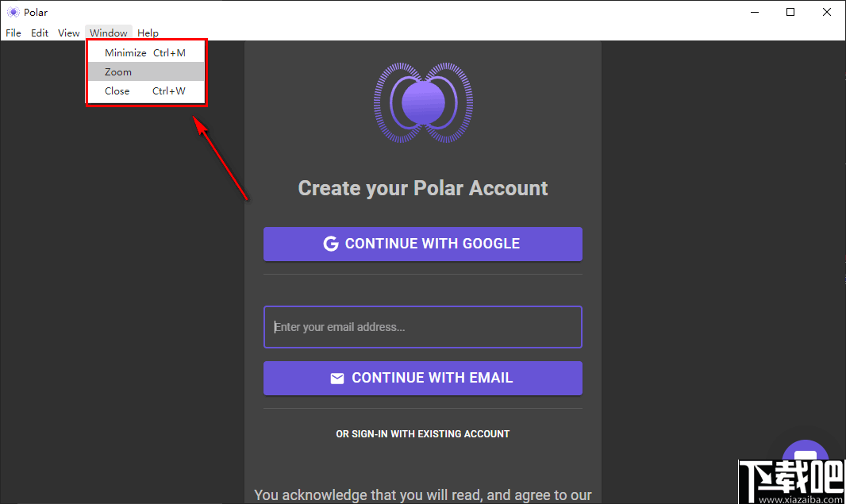Click the Create your Polar Account heading
Screen dimensions: 846x504
coord(422,188)
